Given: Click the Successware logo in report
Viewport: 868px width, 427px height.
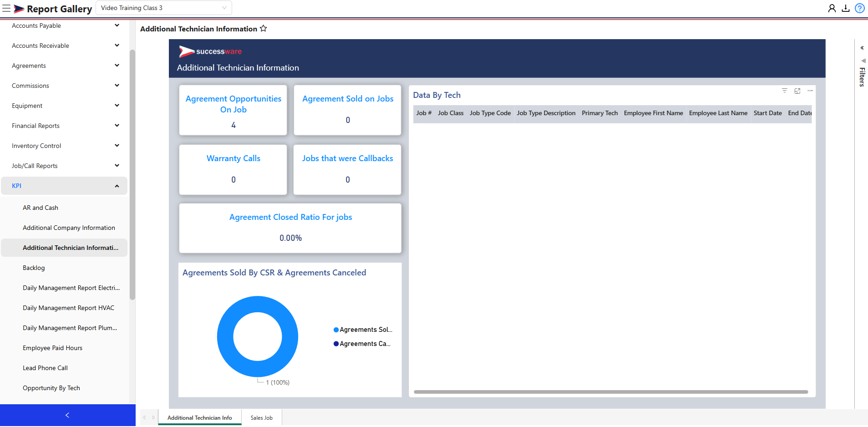Looking at the screenshot, I should click(210, 51).
